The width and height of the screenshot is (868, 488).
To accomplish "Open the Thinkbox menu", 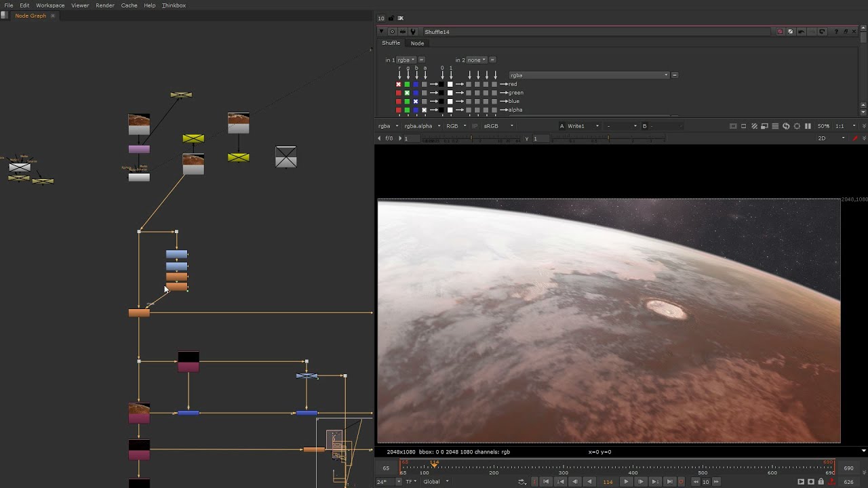I will tap(174, 5).
